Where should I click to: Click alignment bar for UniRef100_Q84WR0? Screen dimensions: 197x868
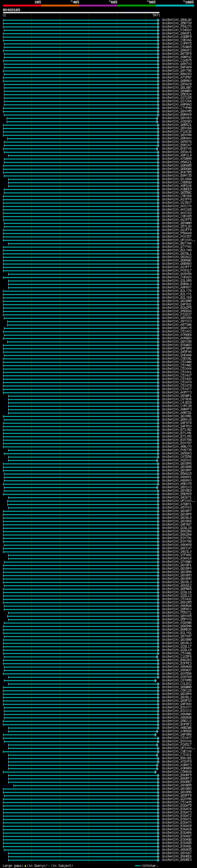pyautogui.click(x=82, y=91)
